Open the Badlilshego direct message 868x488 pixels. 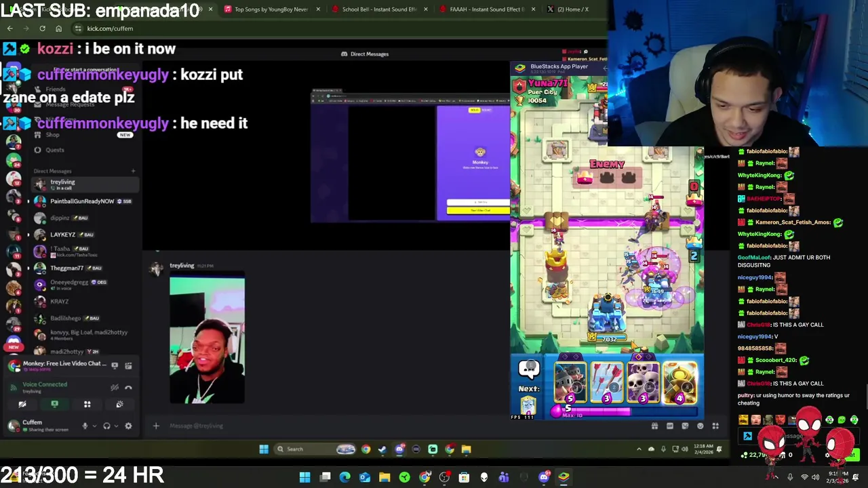[x=85, y=318]
